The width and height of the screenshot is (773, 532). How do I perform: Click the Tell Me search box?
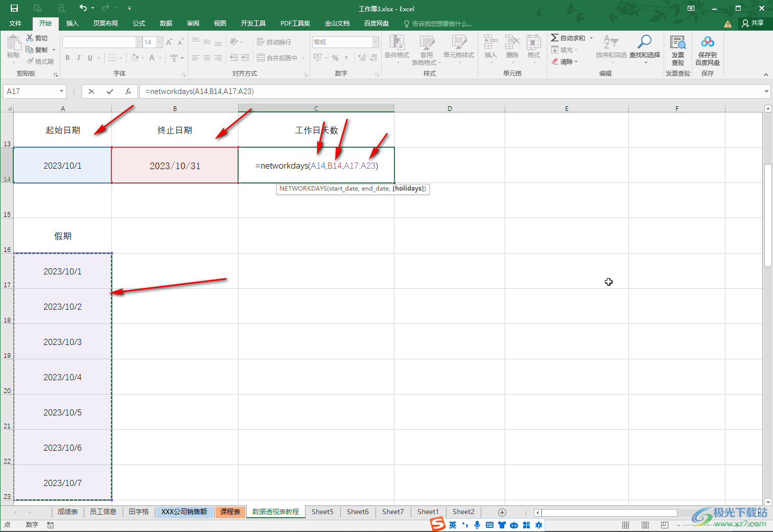point(438,24)
